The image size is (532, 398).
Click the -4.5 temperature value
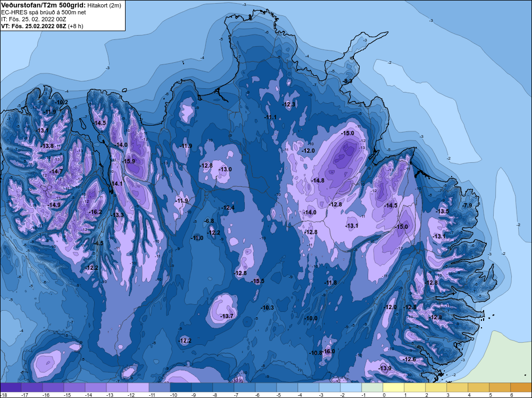(x=98, y=244)
